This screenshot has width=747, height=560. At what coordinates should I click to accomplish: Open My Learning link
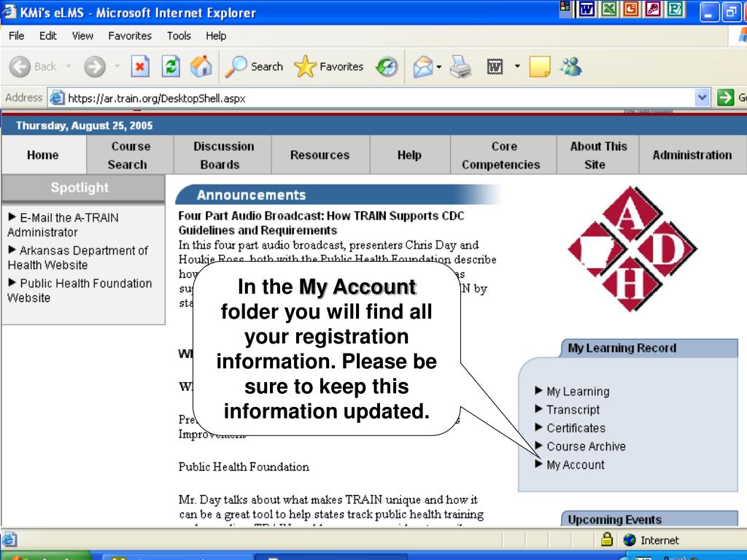pos(578,392)
